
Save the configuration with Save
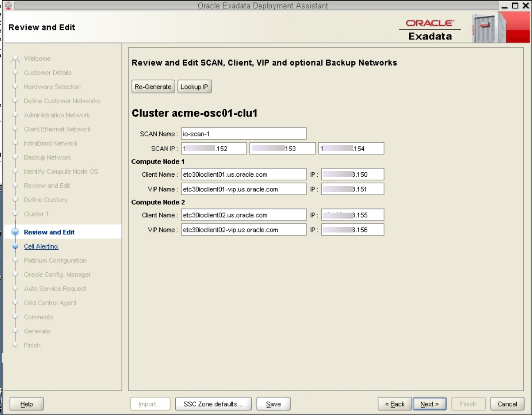click(273, 404)
